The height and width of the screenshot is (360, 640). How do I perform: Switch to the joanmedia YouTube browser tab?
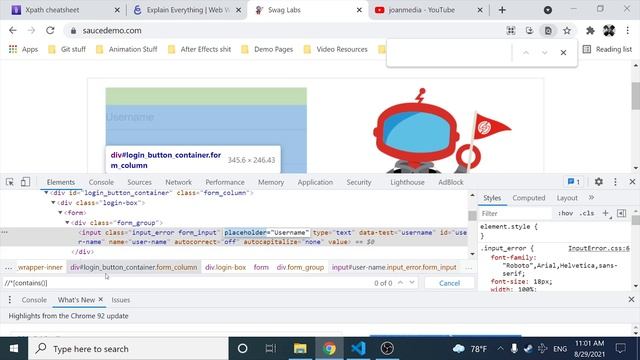click(429, 10)
